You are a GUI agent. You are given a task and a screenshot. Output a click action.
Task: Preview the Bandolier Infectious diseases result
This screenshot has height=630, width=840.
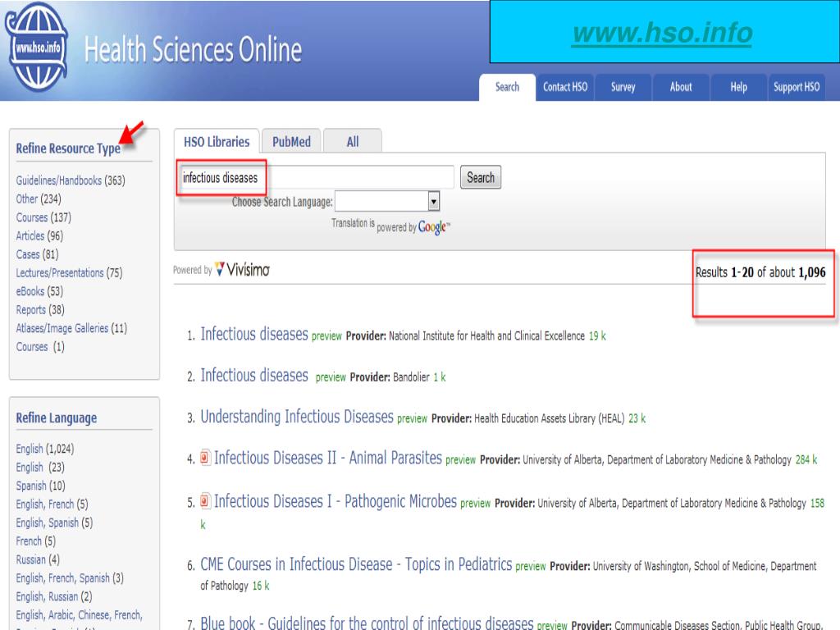coord(331,377)
